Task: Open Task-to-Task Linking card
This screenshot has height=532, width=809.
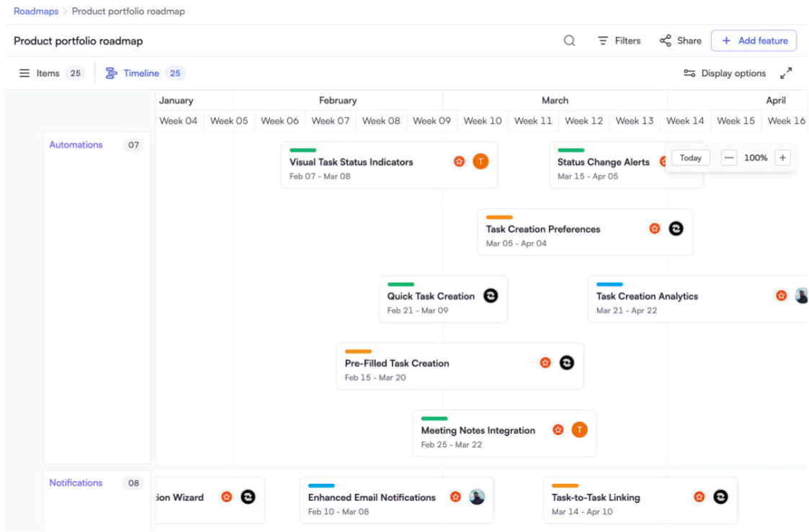Action: 640,500
